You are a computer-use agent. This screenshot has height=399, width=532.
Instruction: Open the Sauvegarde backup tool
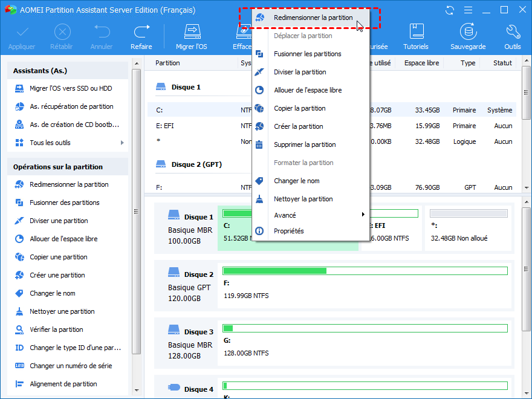coord(468,37)
